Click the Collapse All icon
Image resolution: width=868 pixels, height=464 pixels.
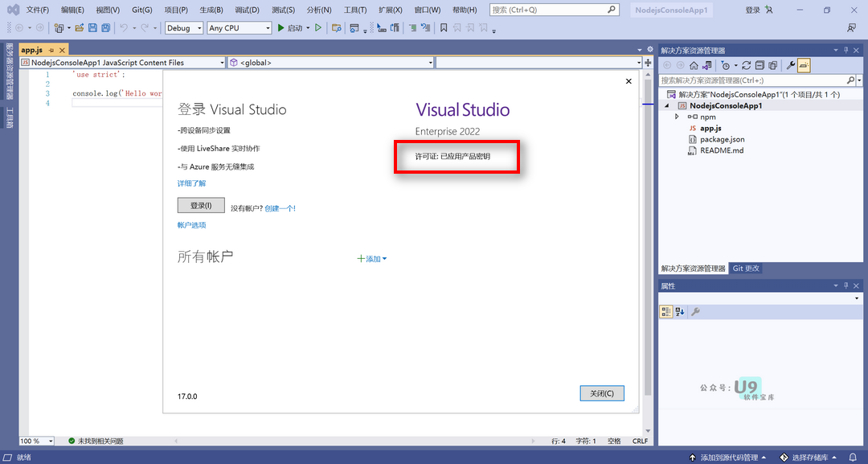759,65
